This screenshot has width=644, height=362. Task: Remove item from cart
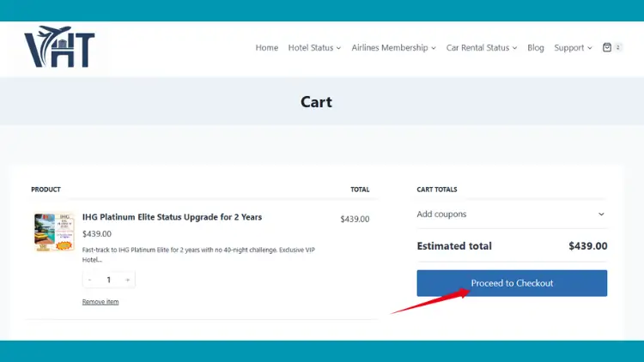[100, 302]
